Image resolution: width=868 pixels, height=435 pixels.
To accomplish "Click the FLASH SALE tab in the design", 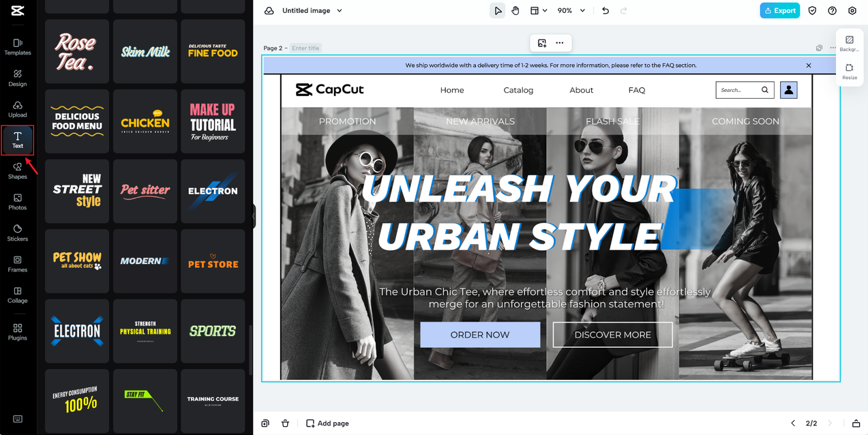I will pyautogui.click(x=612, y=121).
